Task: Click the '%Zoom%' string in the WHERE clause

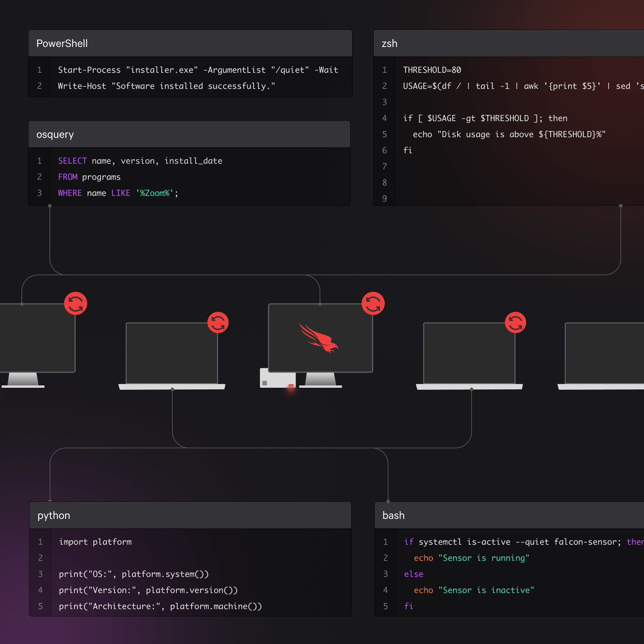Action: 155,193
